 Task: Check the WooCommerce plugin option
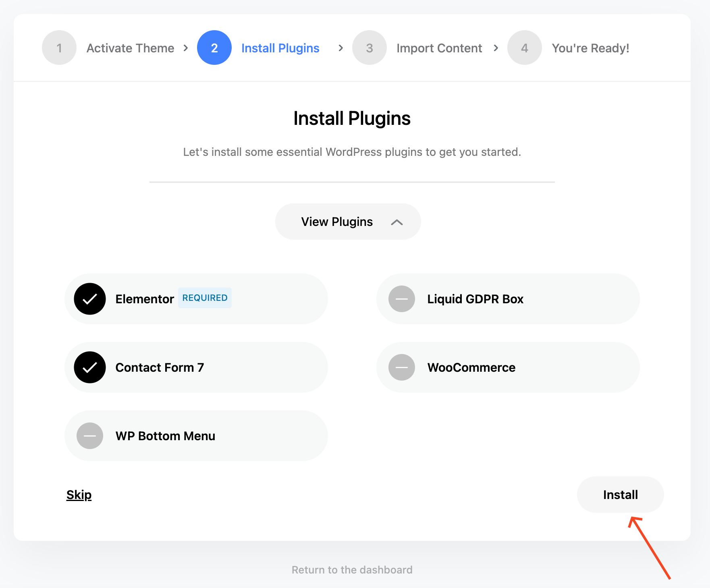coord(402,367)
